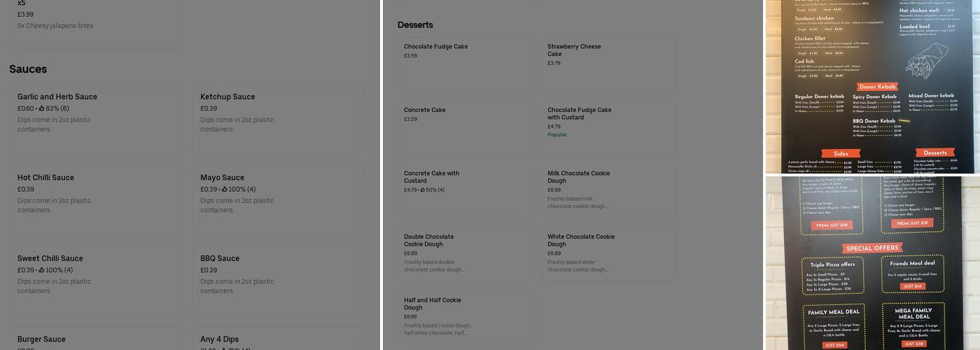Open the Special Offers menu board photo
Image resolution: width=980 pixels, height=350 pixels.
click(872, 263)
